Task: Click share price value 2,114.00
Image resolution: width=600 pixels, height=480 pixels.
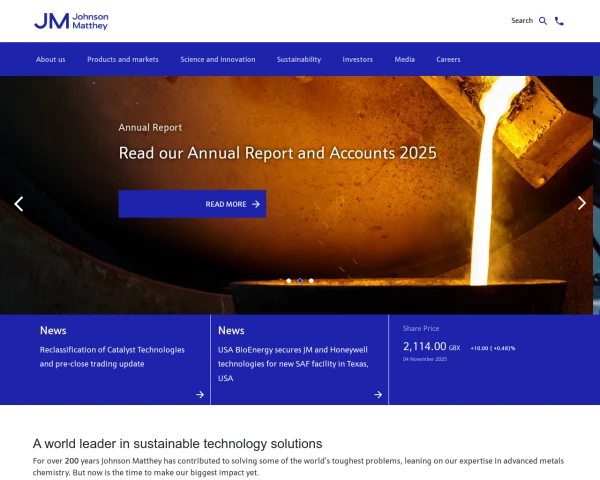Action: point(424,346)
